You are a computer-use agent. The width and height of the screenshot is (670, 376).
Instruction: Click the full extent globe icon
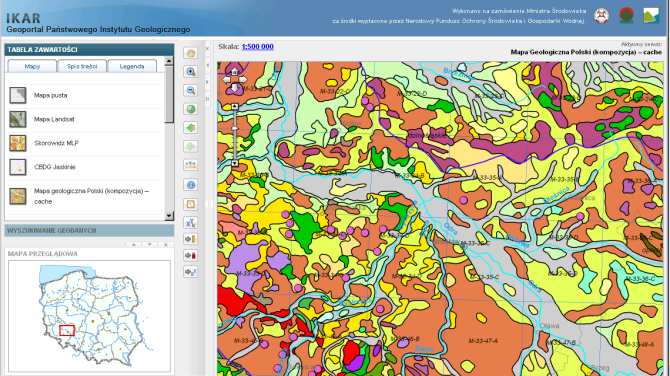tap(191, 109)
